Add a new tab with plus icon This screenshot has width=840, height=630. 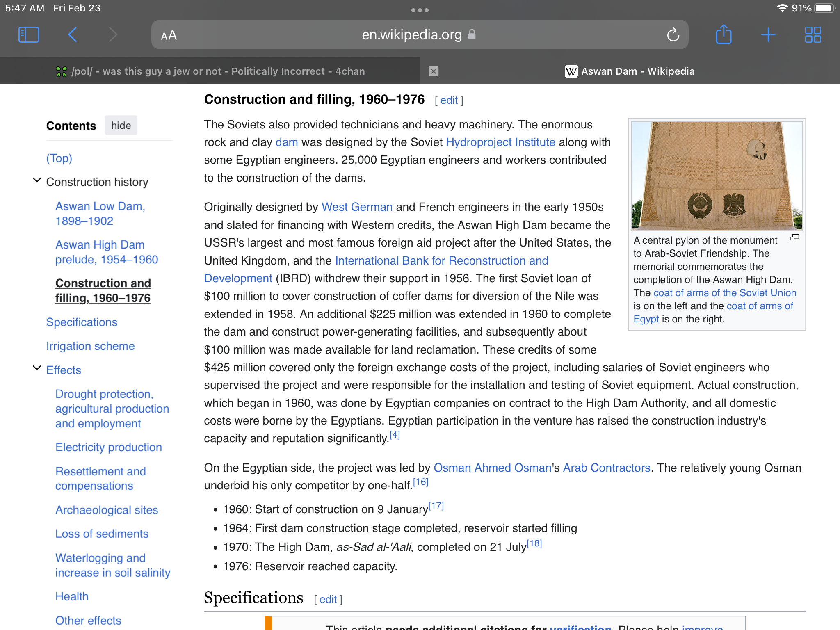[768, 35]
